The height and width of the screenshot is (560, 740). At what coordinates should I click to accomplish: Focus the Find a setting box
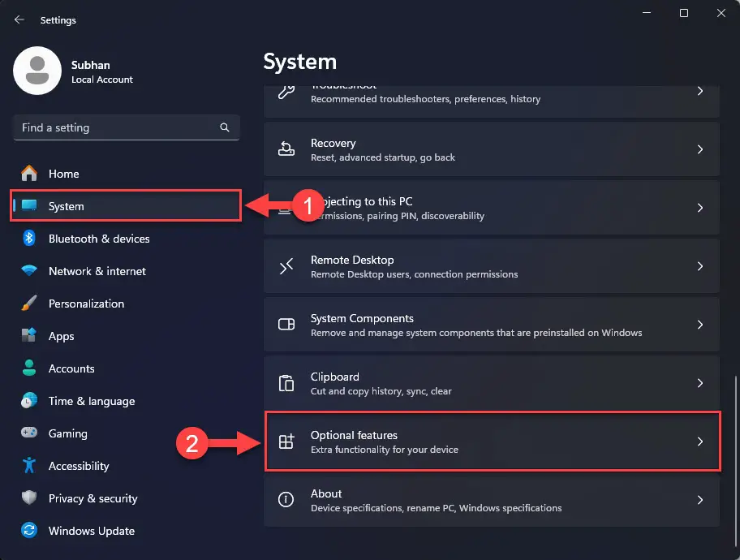click(127, 127)
